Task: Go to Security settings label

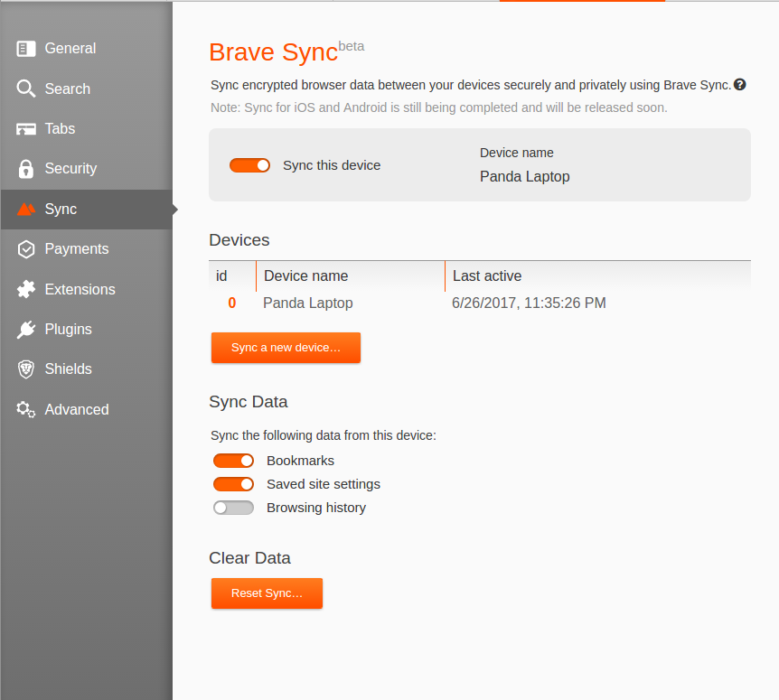Action: (x=70, y=168)
